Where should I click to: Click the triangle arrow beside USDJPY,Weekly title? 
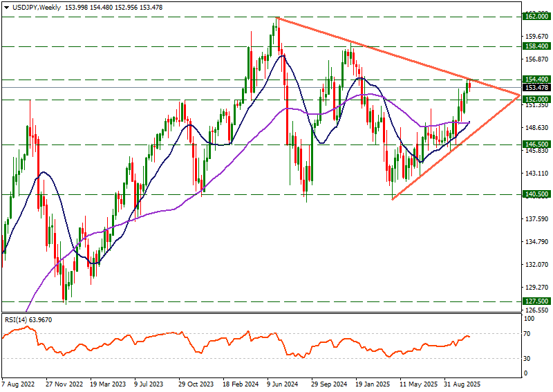point(6,7)
